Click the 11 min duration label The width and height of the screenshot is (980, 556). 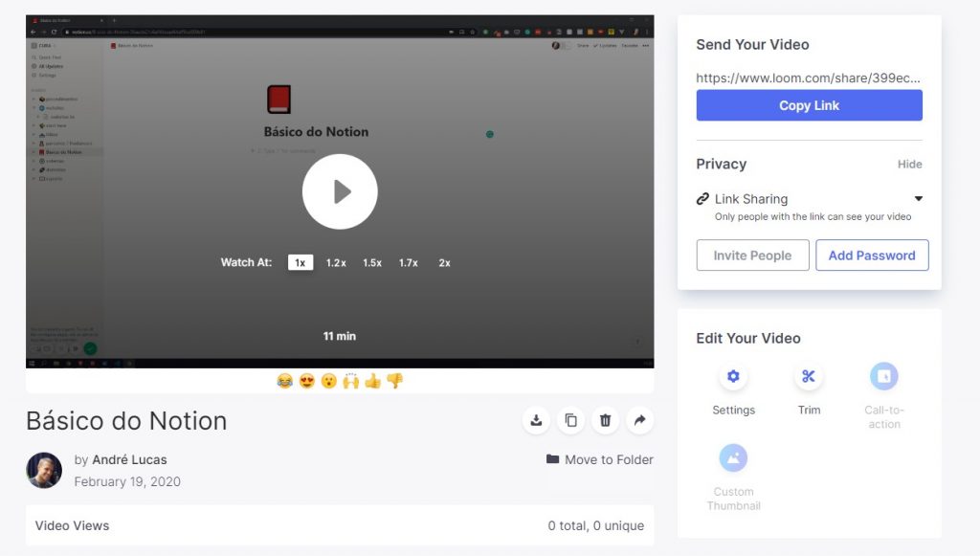340,336
